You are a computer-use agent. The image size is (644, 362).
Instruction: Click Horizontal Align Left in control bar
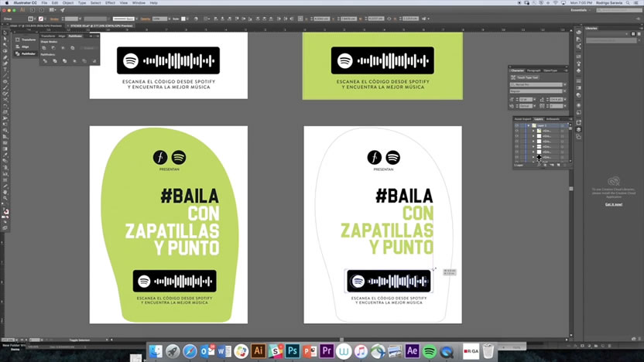point(216,19)
